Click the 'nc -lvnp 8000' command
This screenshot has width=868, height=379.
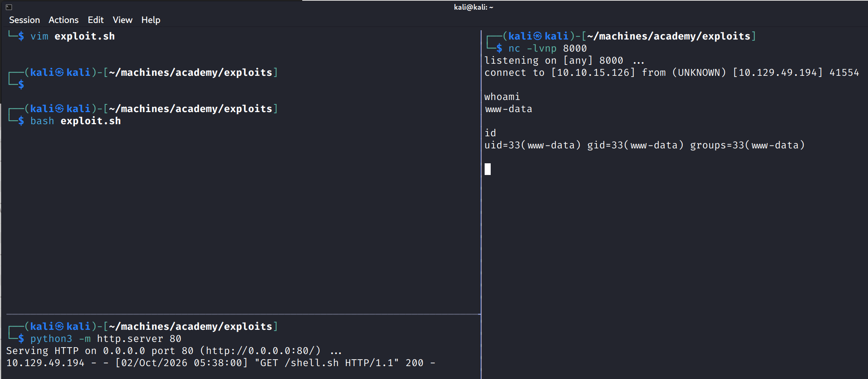[548, 48]
